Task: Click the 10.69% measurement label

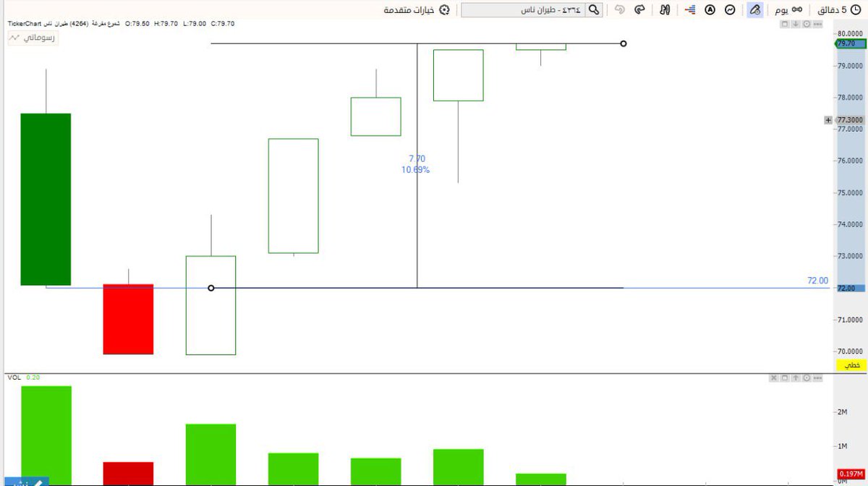Action: [x=415, y=170]
